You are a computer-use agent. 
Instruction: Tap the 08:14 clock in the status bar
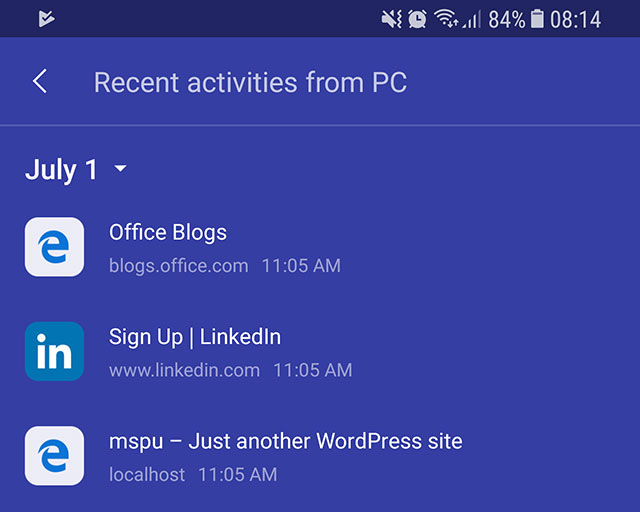(x=575, y=19)
